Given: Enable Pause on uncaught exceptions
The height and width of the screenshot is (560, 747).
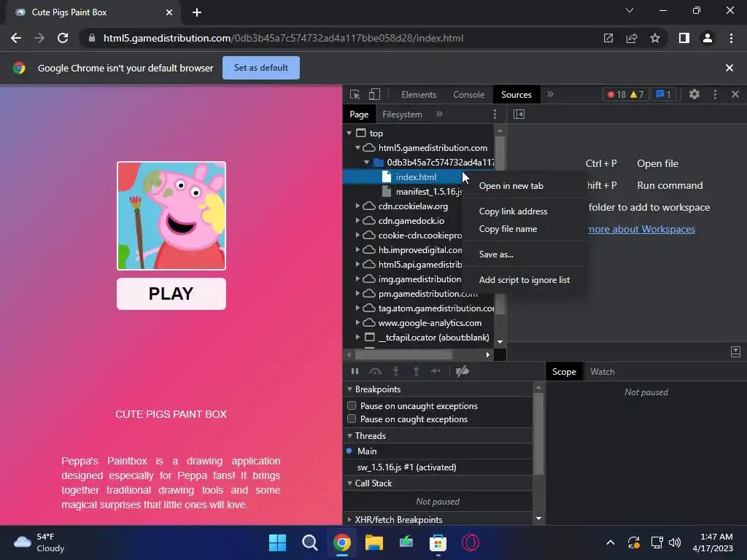Looking at the screenshot, I should tap(352, 405).
